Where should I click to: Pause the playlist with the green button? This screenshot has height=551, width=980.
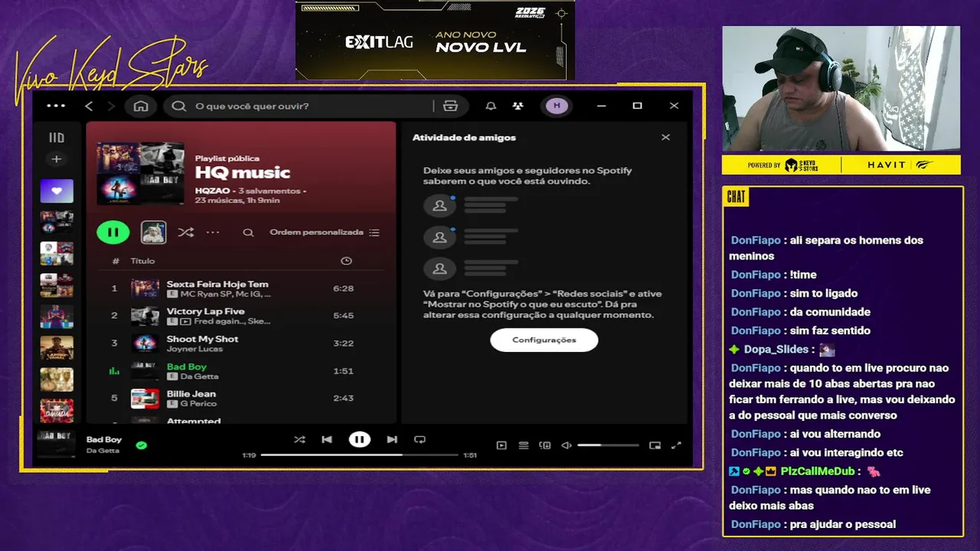pos(113,232)
